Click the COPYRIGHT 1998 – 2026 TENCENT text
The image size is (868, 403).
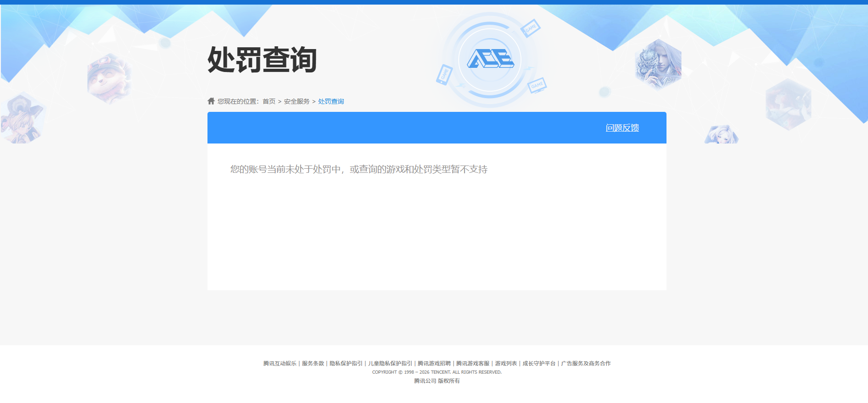437,372
